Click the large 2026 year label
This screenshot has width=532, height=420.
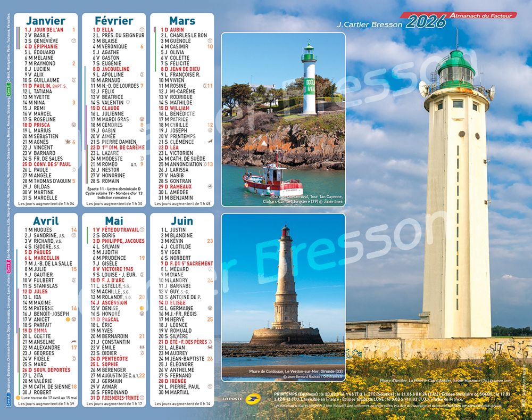pos(426,22)
